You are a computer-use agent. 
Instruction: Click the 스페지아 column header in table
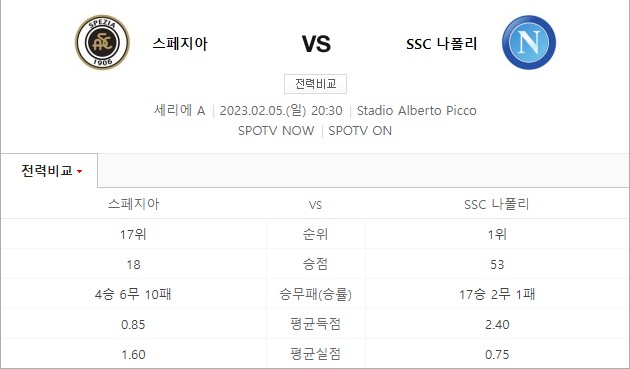133,204
